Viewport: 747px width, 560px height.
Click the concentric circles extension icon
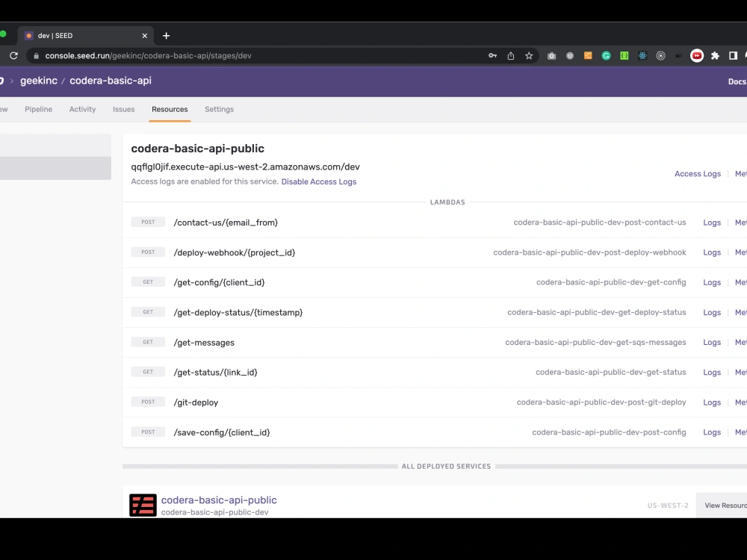tap(660, 56)
